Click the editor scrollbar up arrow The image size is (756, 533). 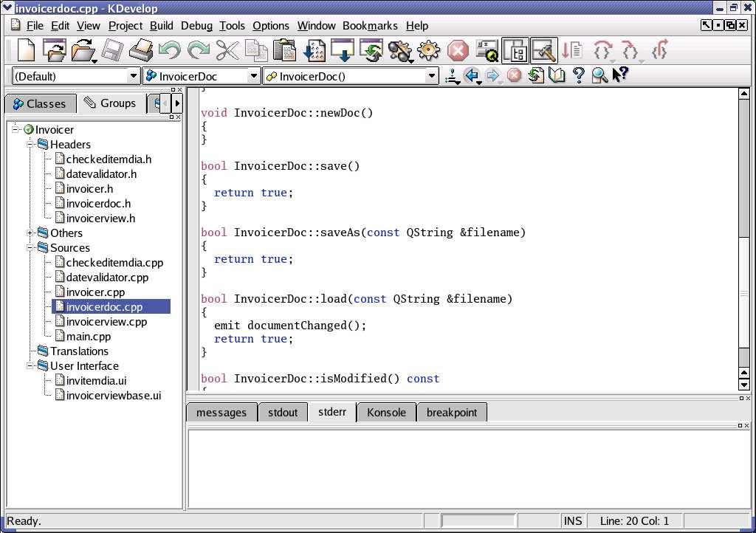744,94
